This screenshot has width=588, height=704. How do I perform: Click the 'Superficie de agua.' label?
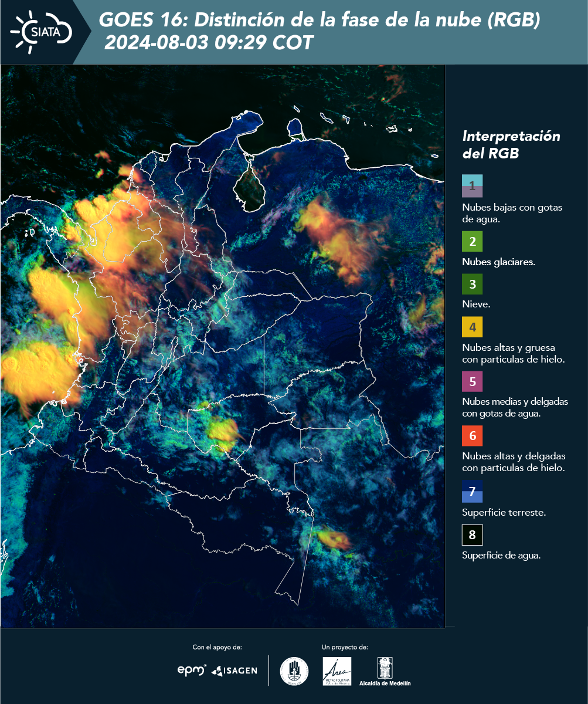(501, 556)
